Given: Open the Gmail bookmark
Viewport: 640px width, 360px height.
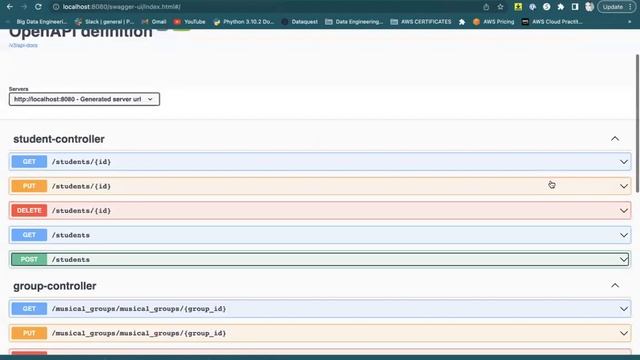Looking at the screenshot, I should [x=154, y=22].
